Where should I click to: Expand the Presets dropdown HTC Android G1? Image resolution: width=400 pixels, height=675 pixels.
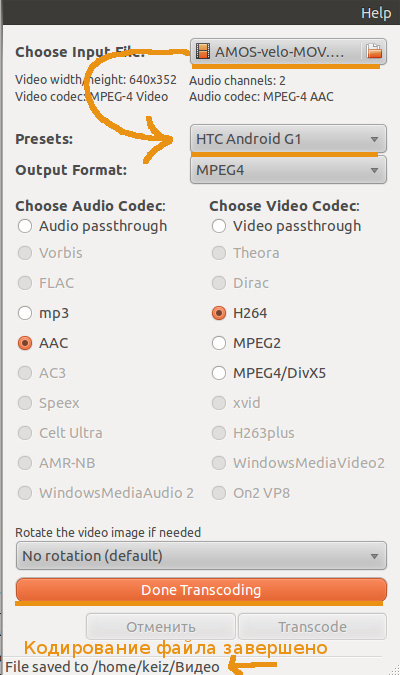click(x=288, y=139)
